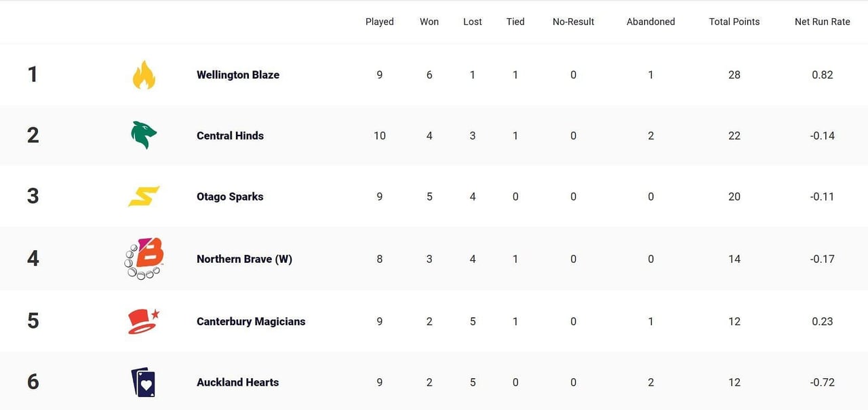868x410 pixels.
Task: Open the Wellington Blaze team name
Action: [238, 75]
